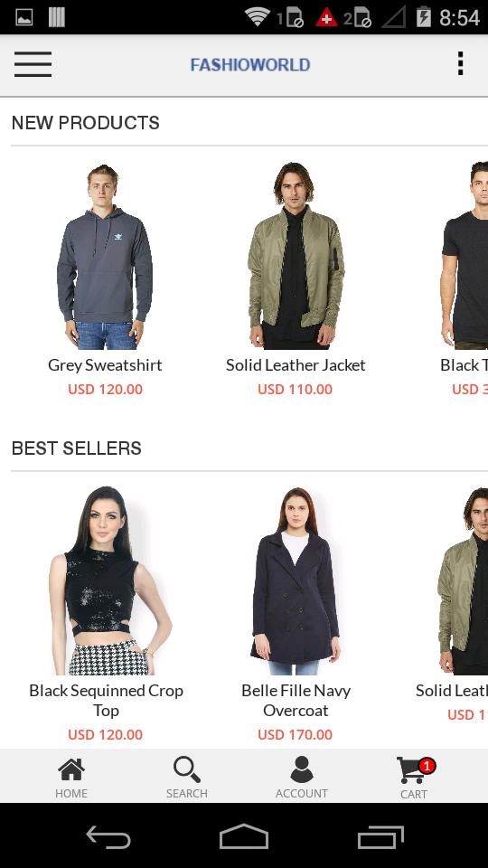Open the Grey Sweatshirt product image
The width and height of the screenshot is (488, 868).
click(x=105, y=256)
